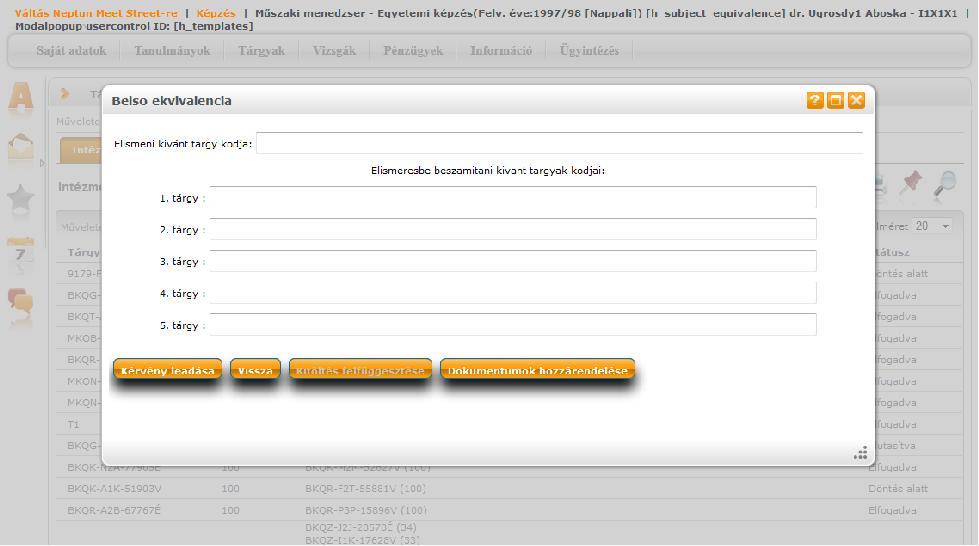
Task: Click the Váltás Neptun Meet Street-re link
Action: 96,13
